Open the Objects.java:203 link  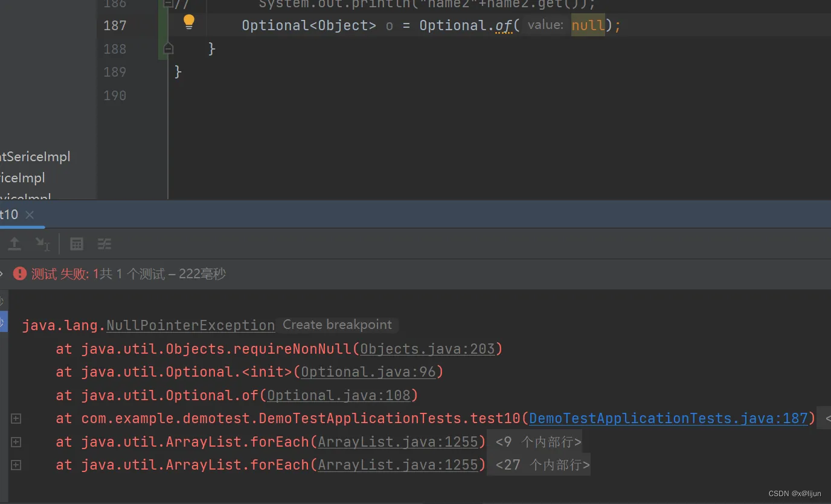428,349
